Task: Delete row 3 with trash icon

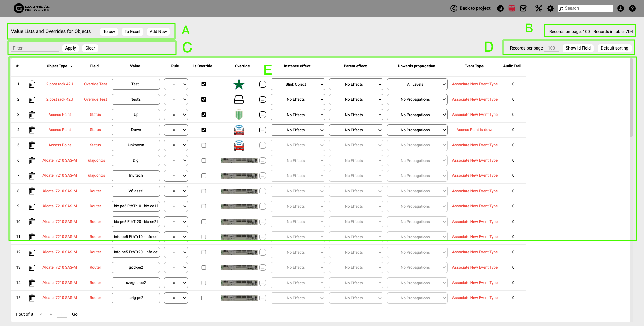Action: coord(32,115)
